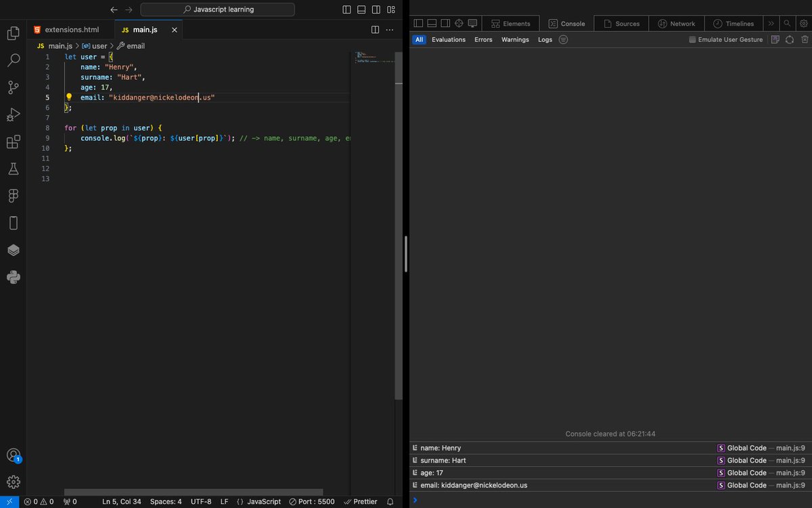This screenshot has width=812, height=508.
Task: Open Source Control view
Action: click(13, 87)
